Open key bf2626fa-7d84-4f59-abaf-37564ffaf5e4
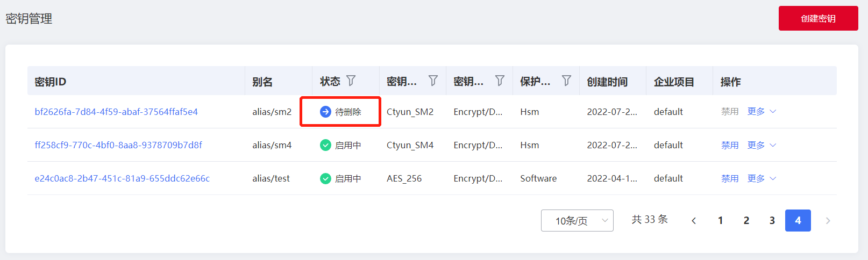 (x=116, y=112)
